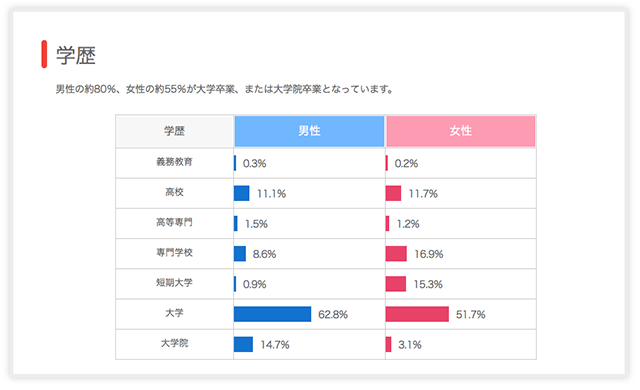Click the 専門学校 row label
The width and height of the screenshot is (640, 390).
tap(174, 253)
